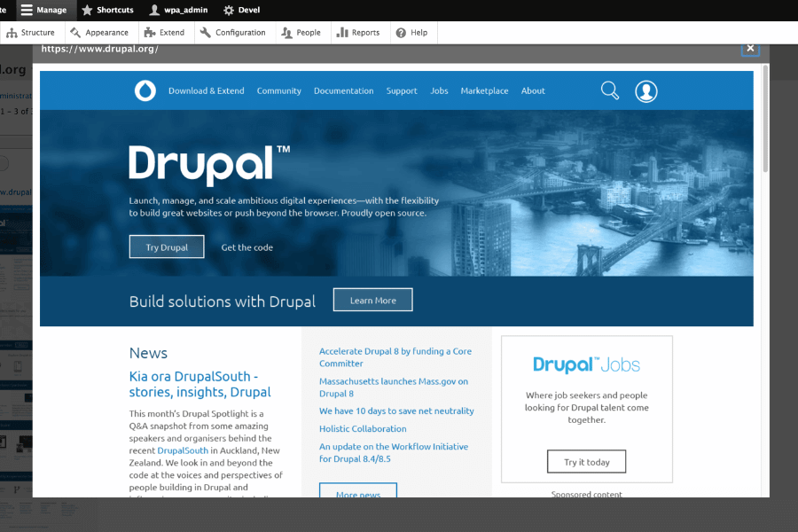
Task: Open the Extend admin menu
Action: [164, 33]
